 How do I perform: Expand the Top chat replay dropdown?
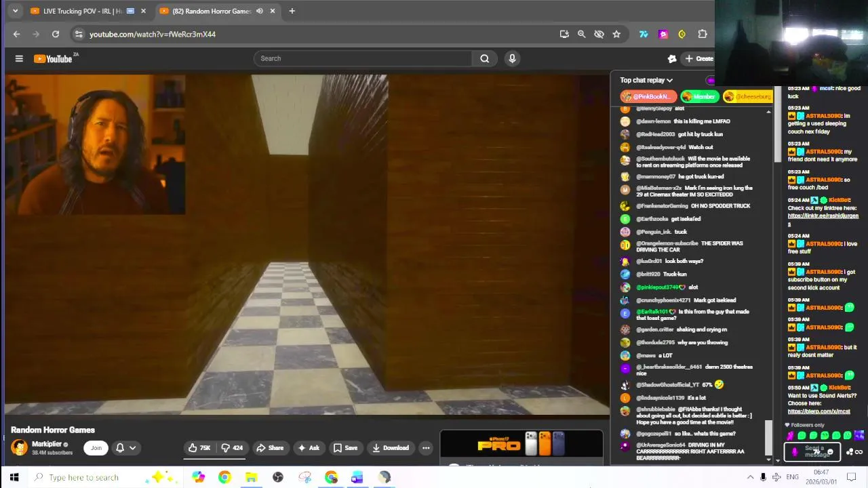(646, 80)
